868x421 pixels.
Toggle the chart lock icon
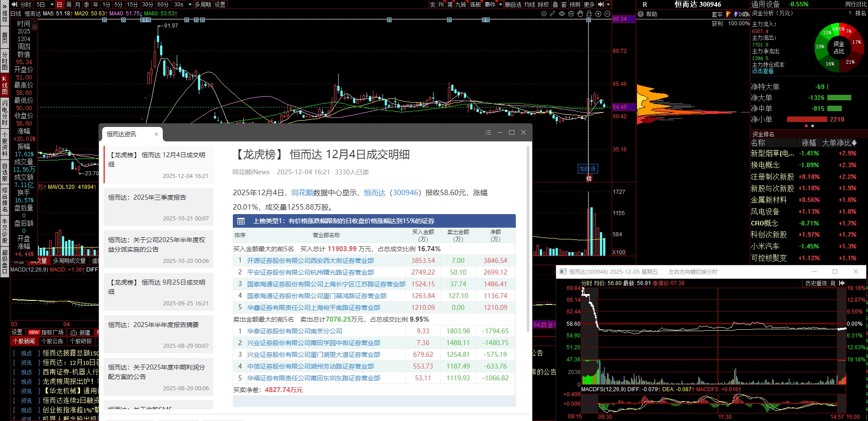(589, 14)
